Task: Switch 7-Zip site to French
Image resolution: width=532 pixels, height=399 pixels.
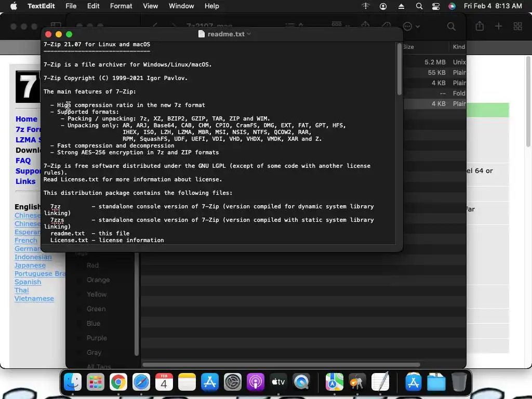Action: click(x=26, y=240)
